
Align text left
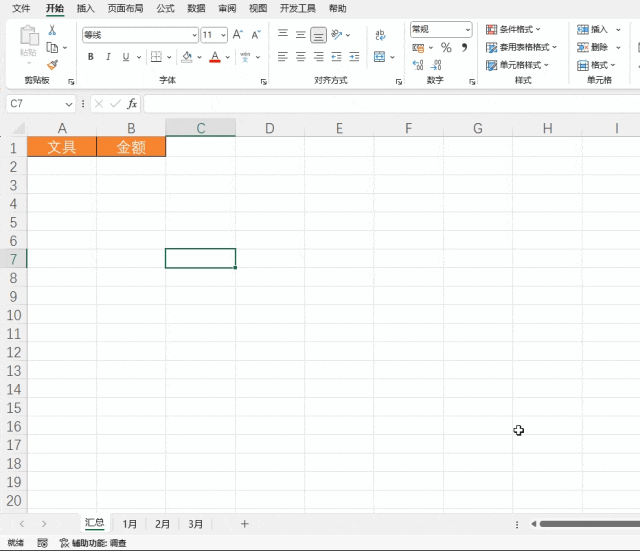click(282, 57)
